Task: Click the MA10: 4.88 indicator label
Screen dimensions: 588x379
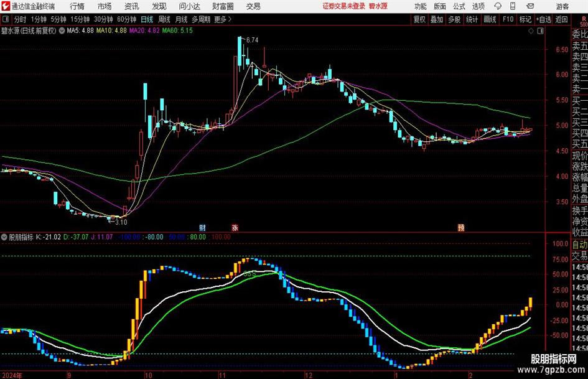Action: [x=111, y=30]
